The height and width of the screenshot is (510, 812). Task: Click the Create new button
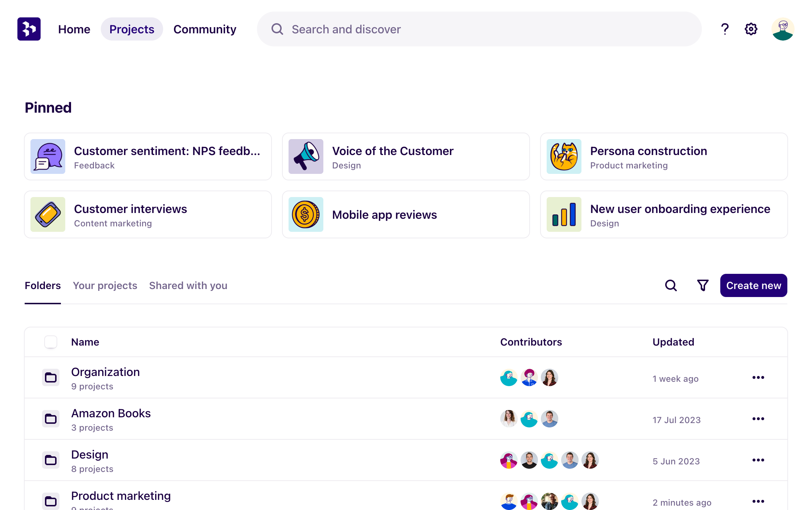(753, 285)
